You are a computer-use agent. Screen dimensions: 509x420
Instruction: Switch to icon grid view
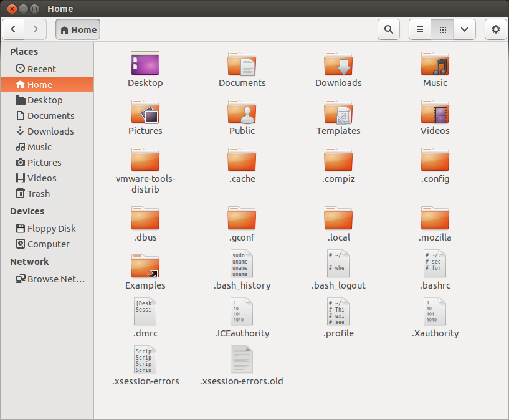click(442, 29)
